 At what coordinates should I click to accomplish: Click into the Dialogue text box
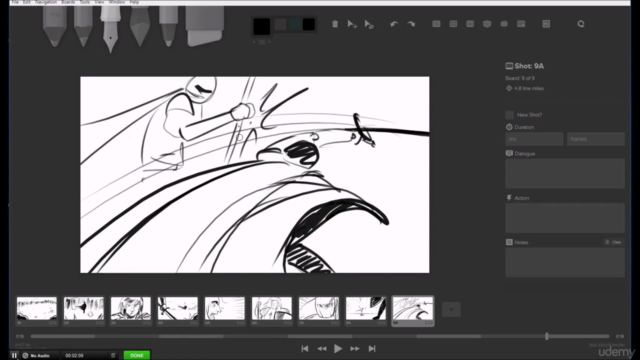(565, 173)
